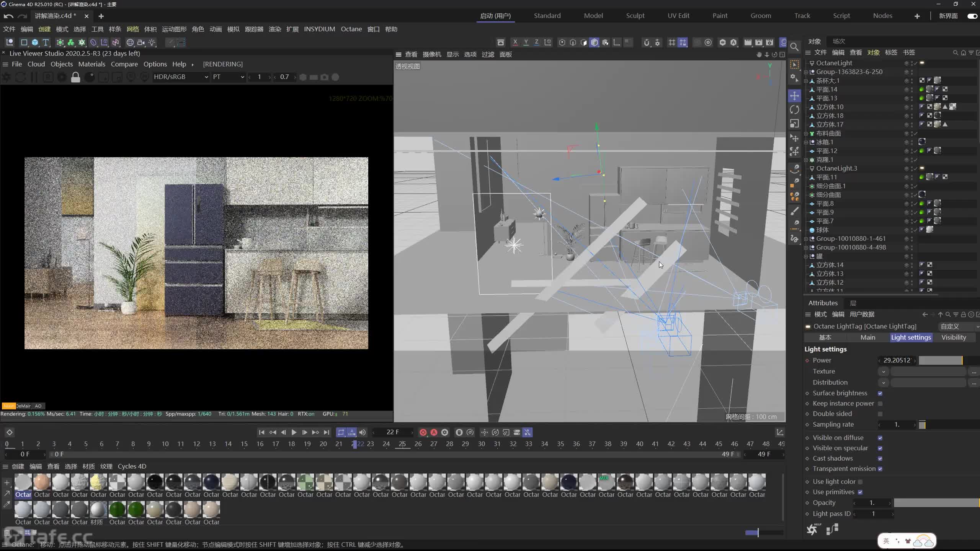Enable Keep instance power checkbox
This screenshot has height=551, width=980.
coord(880,404)
